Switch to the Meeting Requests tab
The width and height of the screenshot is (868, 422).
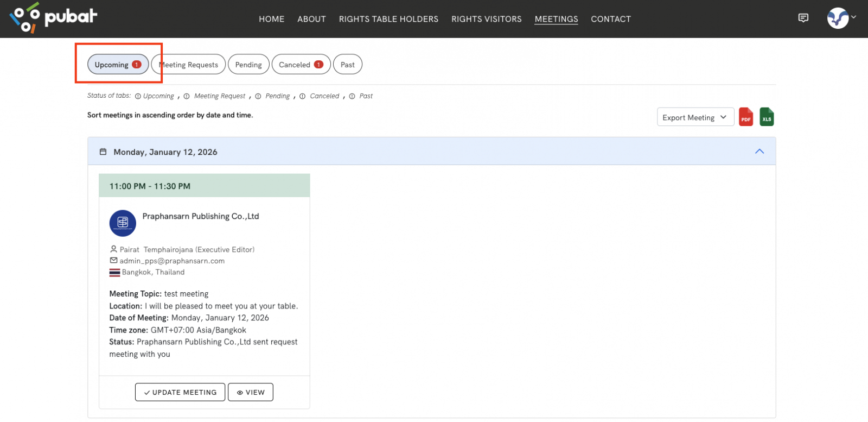click(x=188, y=64)
